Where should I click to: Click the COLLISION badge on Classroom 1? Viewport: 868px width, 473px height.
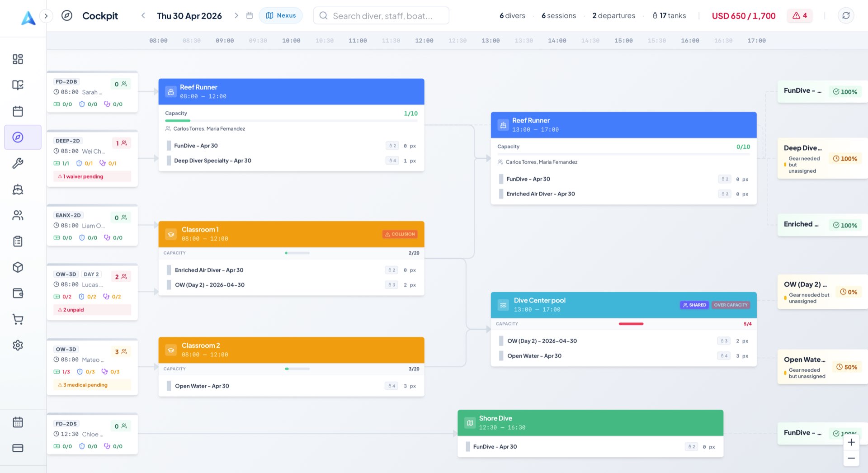(x=400, y=234)
